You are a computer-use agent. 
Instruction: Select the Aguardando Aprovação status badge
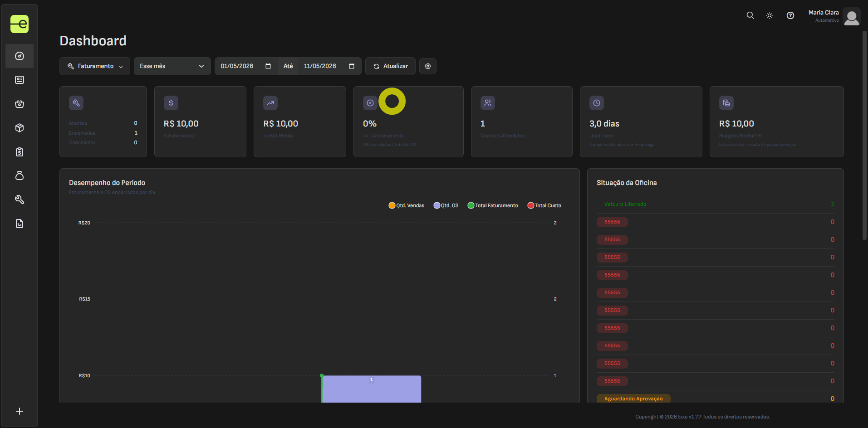[633, 399]
